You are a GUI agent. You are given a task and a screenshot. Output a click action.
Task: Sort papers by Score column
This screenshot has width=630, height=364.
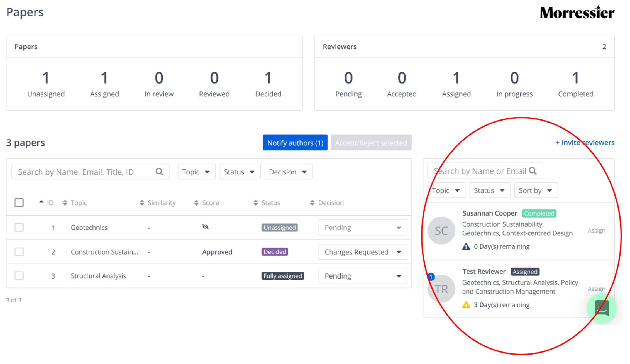(196, 203)
